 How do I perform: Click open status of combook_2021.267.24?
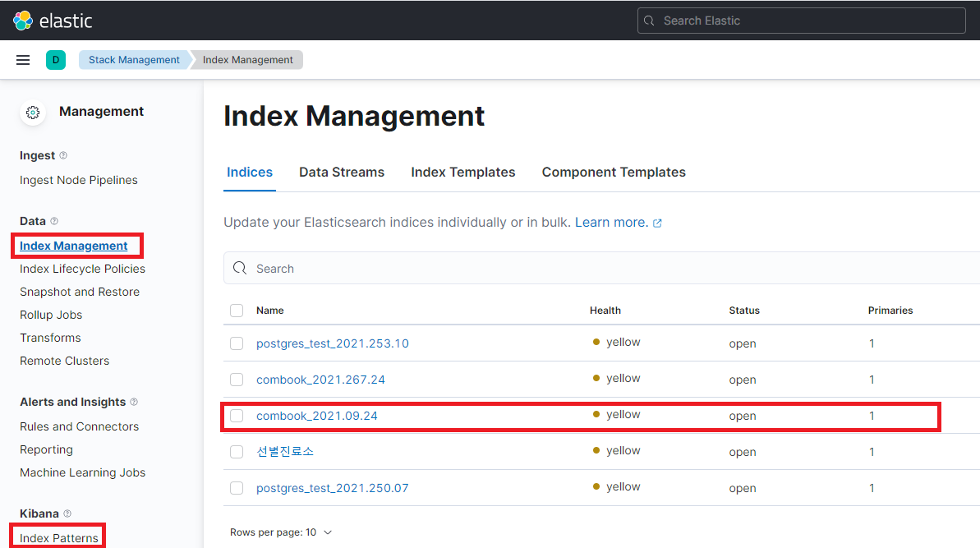[x=743, y=380]
